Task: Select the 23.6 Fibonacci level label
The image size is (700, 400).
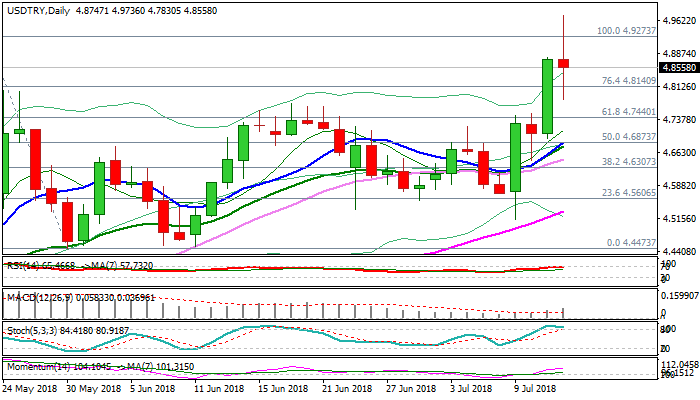Action: [x=628, y=193]
